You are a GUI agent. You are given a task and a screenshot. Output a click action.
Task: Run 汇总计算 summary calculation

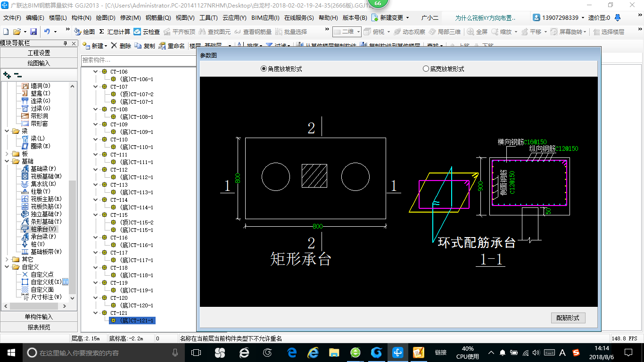tap(115, 32)
